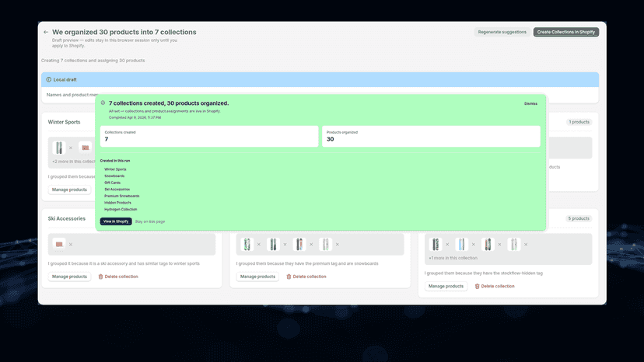This screenshot has height=362, width=644.
Task: Choose Stay on this page
Action: [150, 221]
